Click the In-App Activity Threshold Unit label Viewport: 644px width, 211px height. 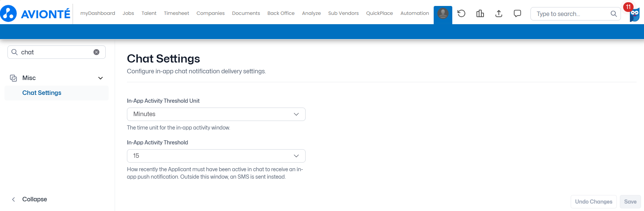click(x=163, y=101)
